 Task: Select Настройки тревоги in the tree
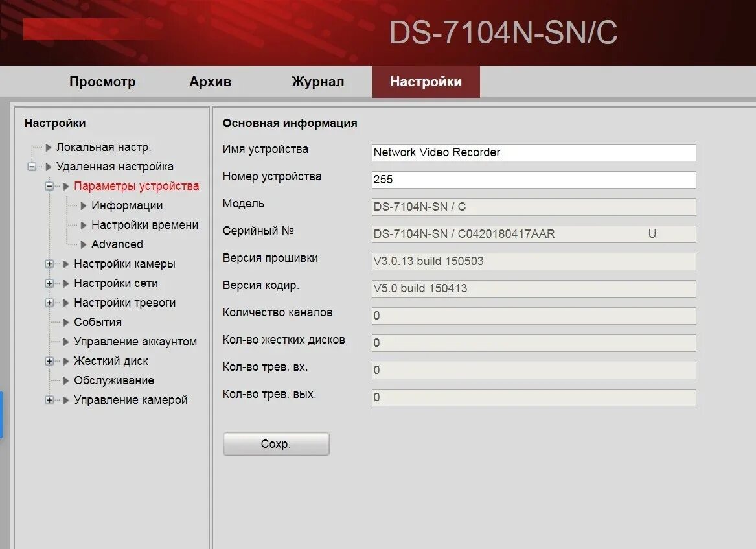click(125, 303)
